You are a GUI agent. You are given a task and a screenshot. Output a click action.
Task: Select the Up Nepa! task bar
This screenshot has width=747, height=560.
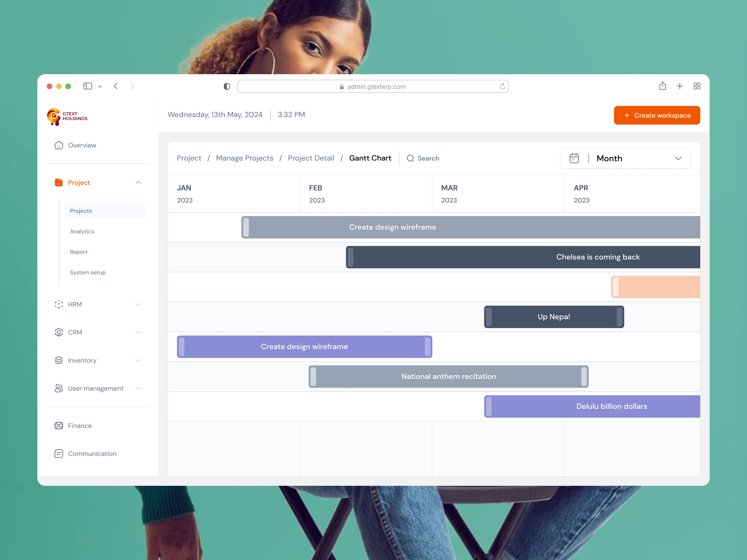pyautogui.click(x=554, y=317)
